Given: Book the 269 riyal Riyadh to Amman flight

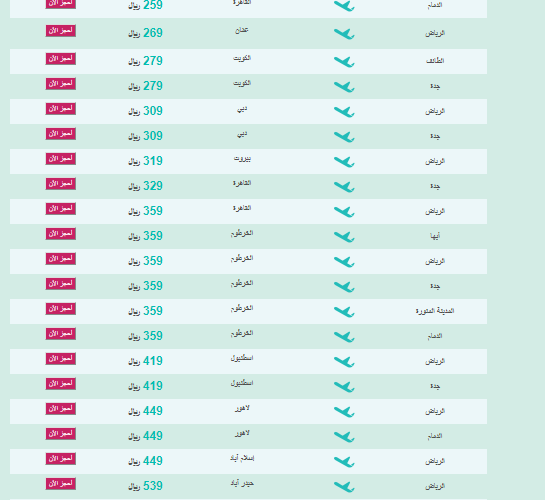Looking at the screenshot, I should [x=61, y=31].
